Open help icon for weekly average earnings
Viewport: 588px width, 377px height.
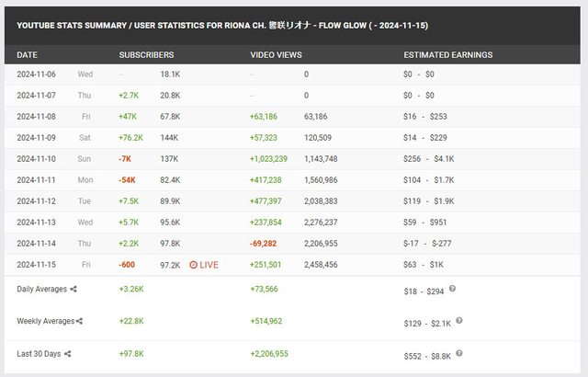click(x=458, y=321)
